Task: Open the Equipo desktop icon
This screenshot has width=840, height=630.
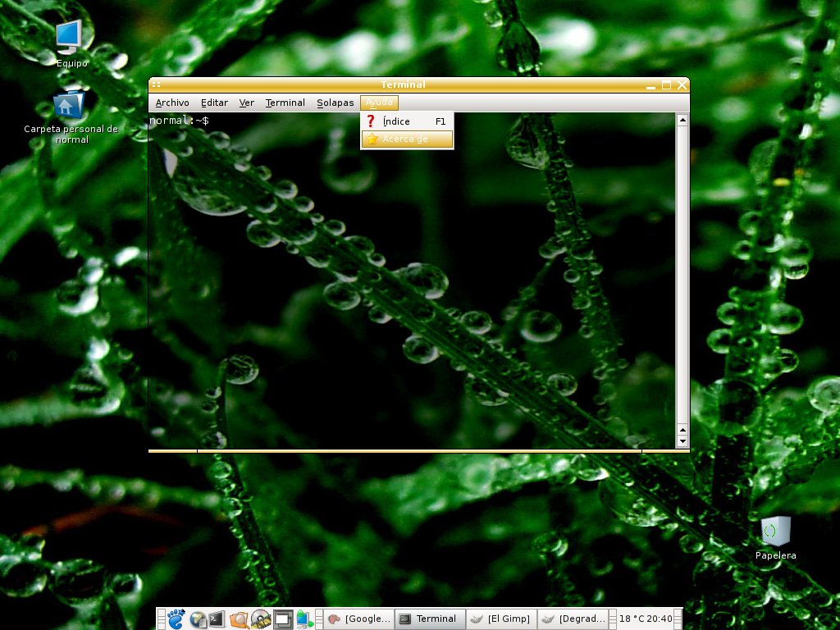Action: click(71, 44)
